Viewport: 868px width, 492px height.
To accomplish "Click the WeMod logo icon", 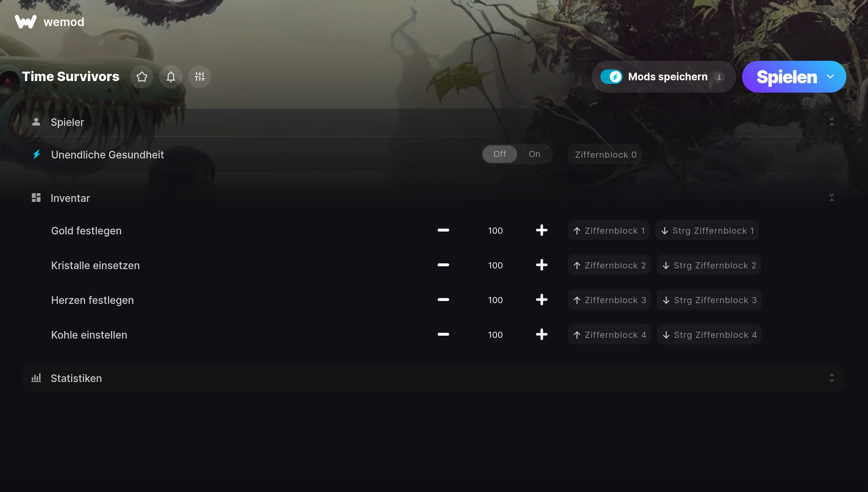I will pyautogui.click(x=26, y=22).
